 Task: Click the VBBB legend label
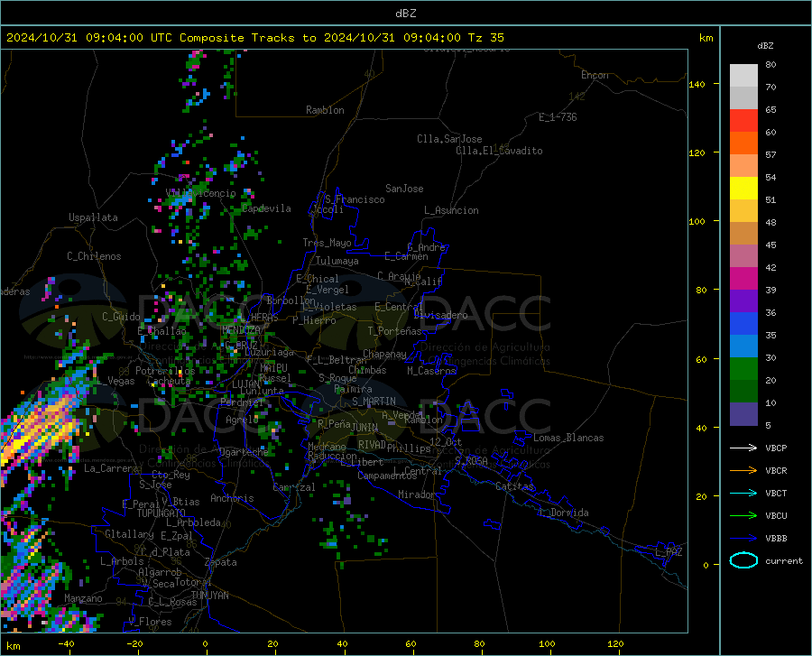[776, 539]
